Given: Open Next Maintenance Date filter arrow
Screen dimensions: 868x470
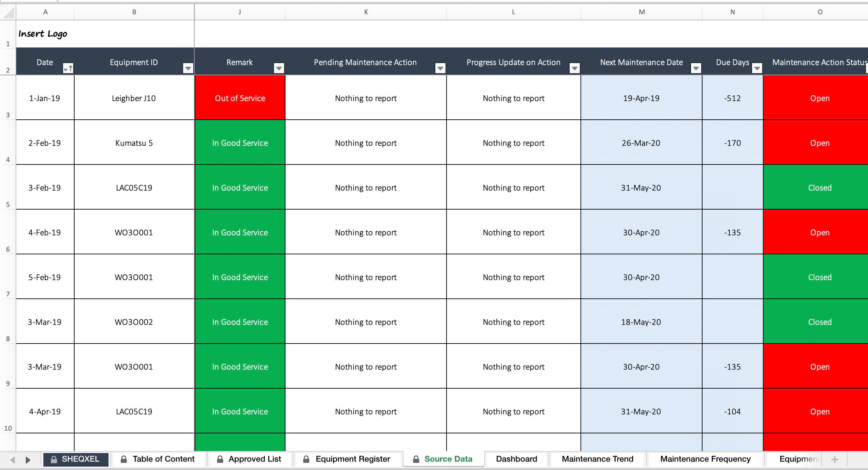Looking at the screenshot, I should point(696,68).
